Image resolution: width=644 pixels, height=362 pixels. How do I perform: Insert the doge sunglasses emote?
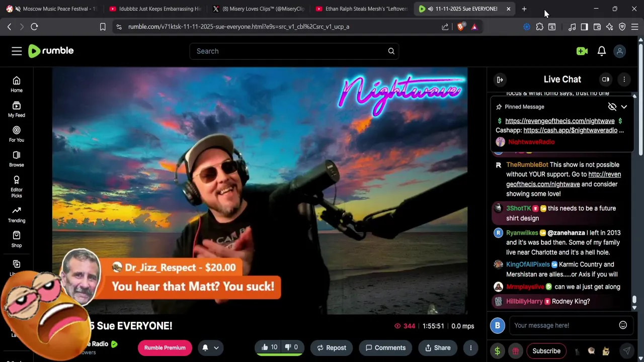tap(606, 351)
